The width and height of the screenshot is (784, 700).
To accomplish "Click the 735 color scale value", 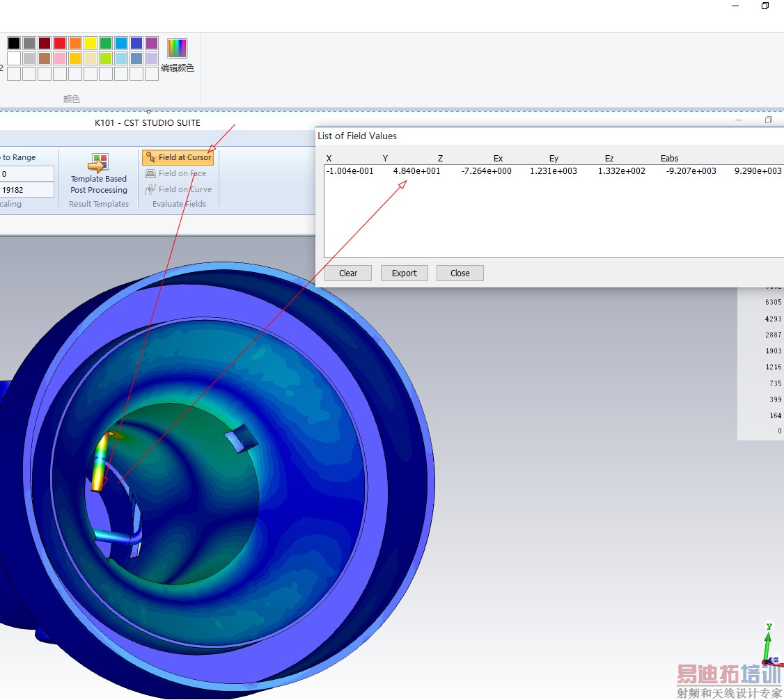I will [776, 383].
